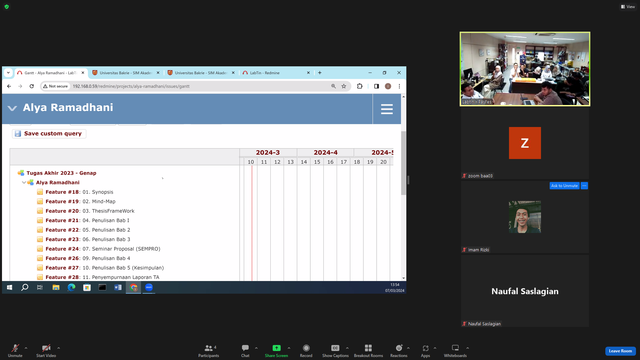Open more options beside Ask to Unmute
This screenshot has width=640, height=360.
click(584, 186)
